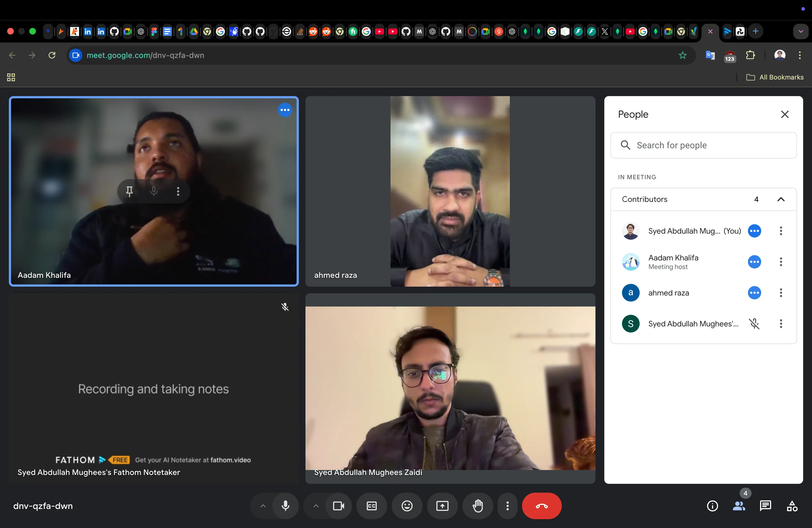This screenshot has width=812, height=528.
Task: Close the People panel
Action: pos(785,114)
